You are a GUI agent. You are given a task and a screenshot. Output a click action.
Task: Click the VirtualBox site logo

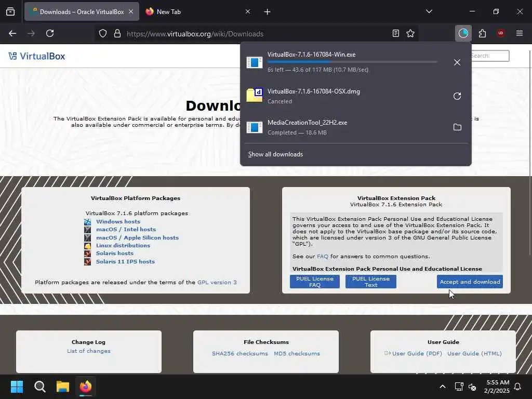(x=37, y=56)
